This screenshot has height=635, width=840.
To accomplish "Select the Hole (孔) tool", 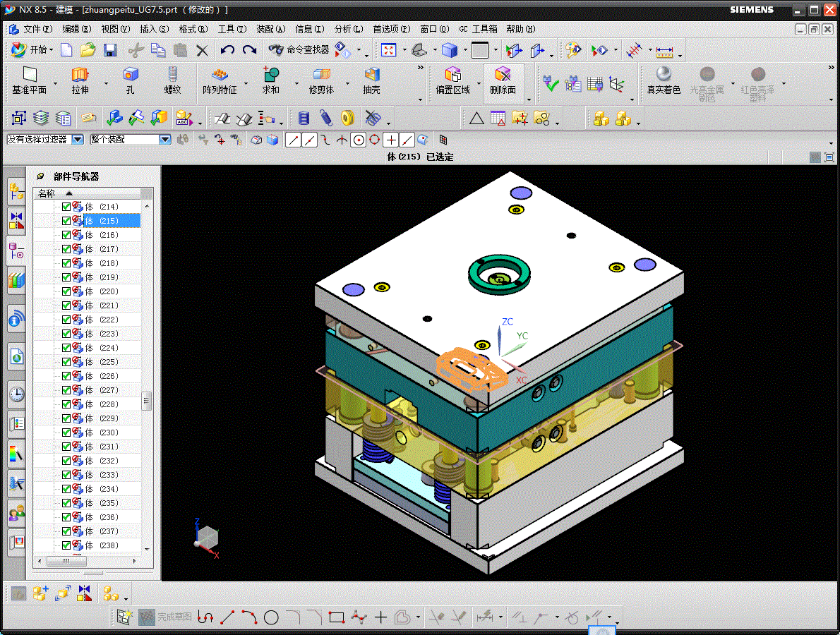I will pyautogui.click(x=130, y=81).
